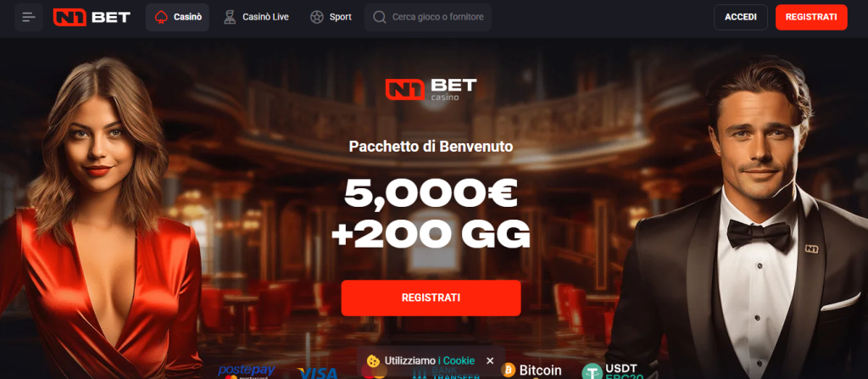Log in via the ACCEDI button
This screenshot has height=379, width=868.
pos(741,17)
